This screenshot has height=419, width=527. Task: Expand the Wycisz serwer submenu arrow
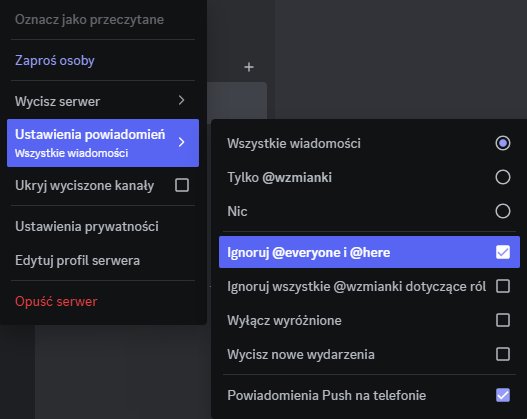[x=181, y=100]
